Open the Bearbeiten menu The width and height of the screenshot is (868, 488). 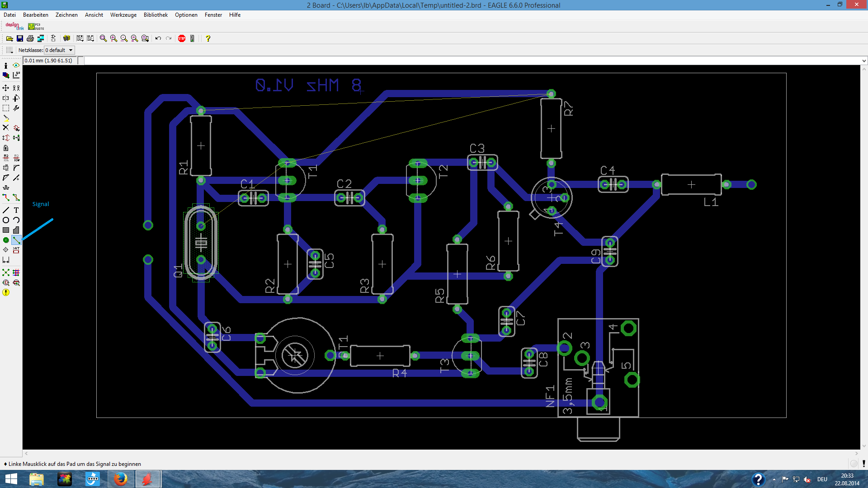pyautogui.click(x=36, y=15)
